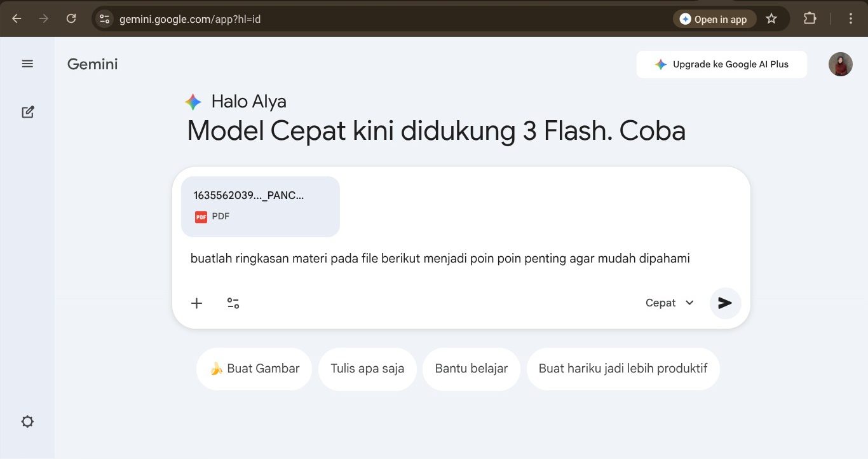
Task: Bookmark the page with the star icon
Action: (771, 18)
